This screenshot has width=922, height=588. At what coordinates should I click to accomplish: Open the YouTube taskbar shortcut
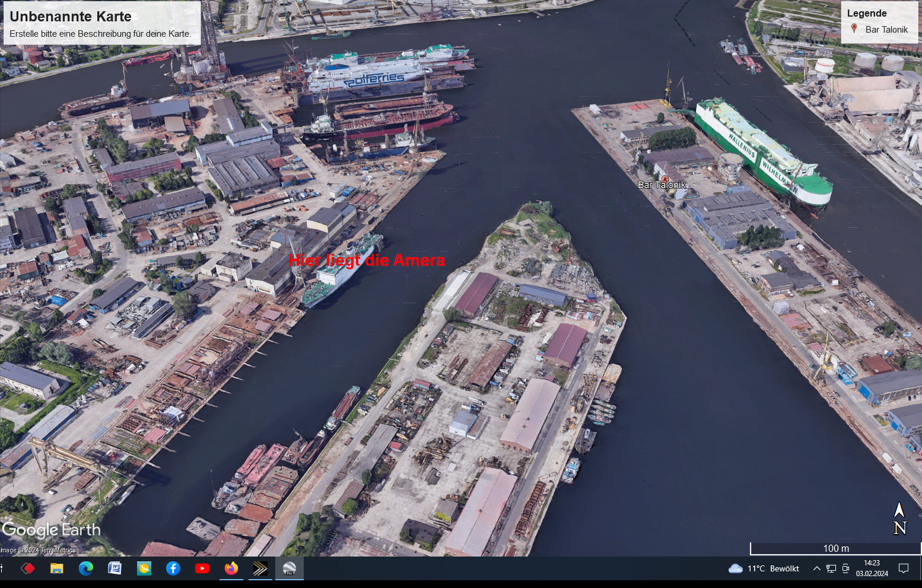(x=202, y=568)
